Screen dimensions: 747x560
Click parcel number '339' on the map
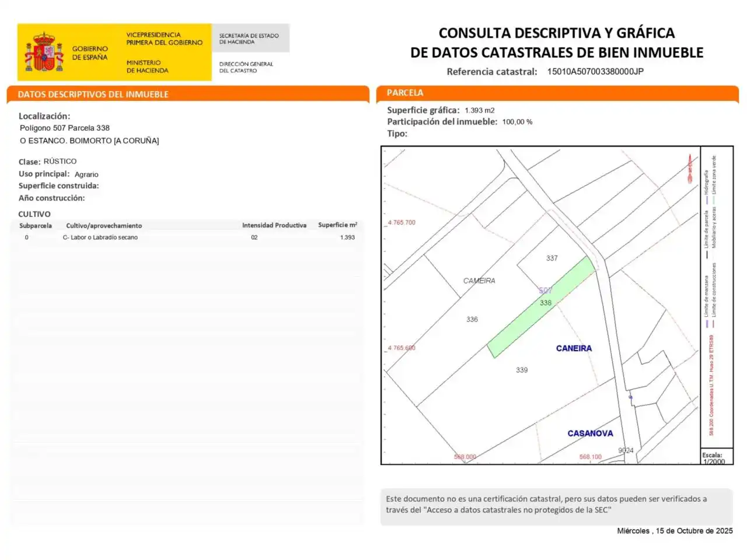[522, 370]
